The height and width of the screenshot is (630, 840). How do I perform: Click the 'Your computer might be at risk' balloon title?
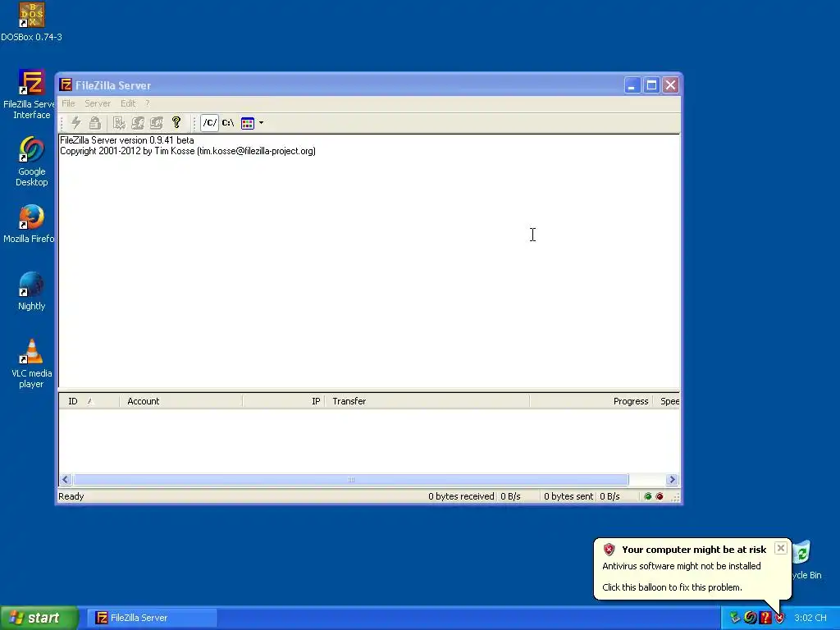(694, 550)
